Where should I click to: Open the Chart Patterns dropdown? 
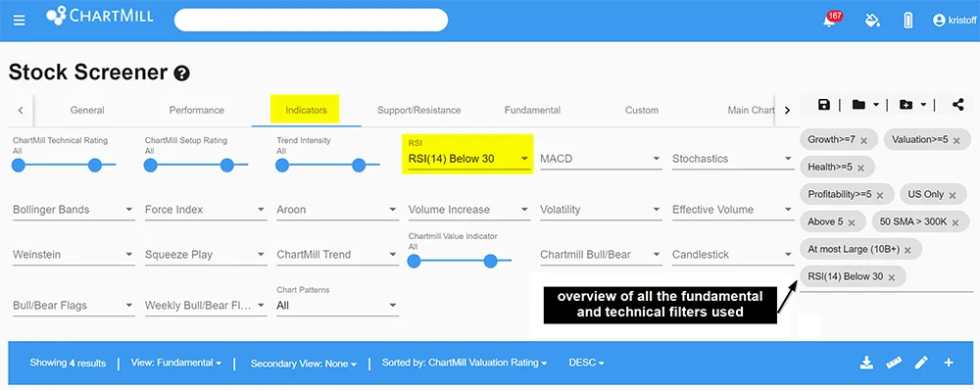pos(337,306)
